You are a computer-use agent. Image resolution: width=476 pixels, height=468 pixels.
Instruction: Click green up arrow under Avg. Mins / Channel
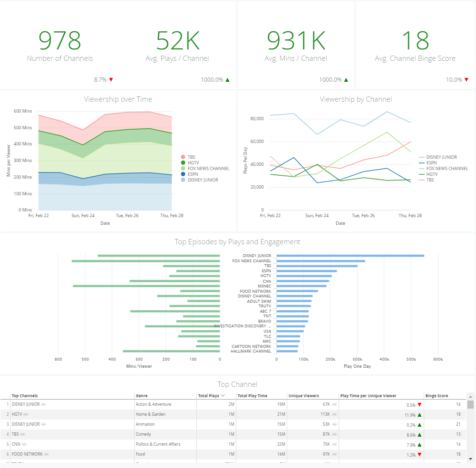pyautogui.click(x=346, y=80)
